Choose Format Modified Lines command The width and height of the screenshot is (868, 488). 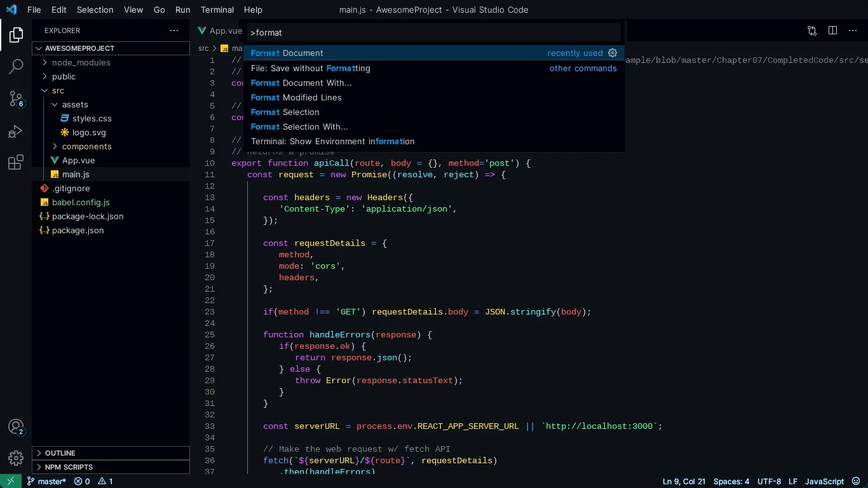434,97
